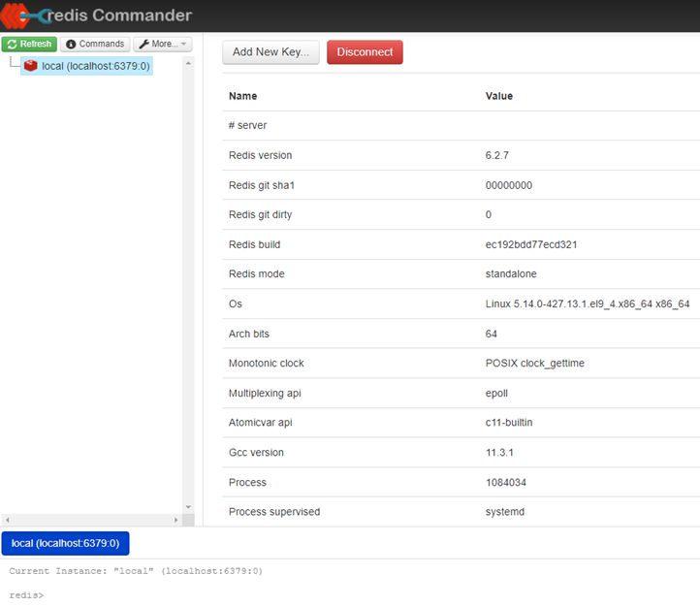Select the Linux 5.14.0 OS value

pos(588,304)
